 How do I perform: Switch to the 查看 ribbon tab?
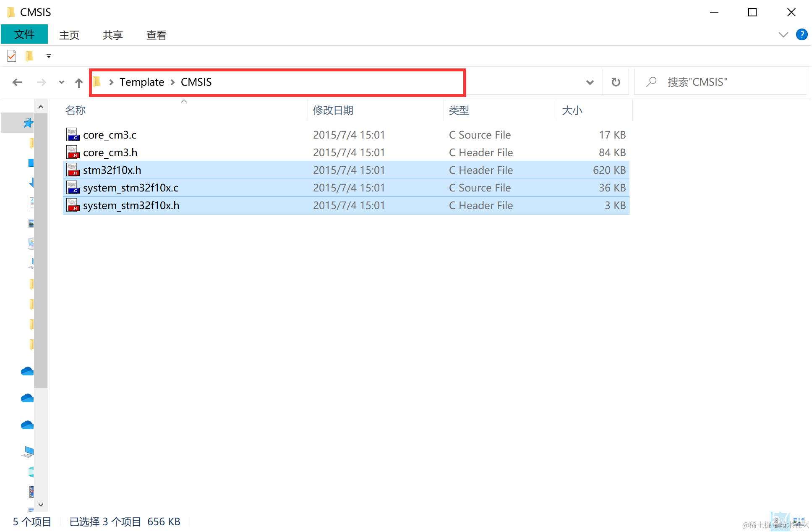[156, 35]
